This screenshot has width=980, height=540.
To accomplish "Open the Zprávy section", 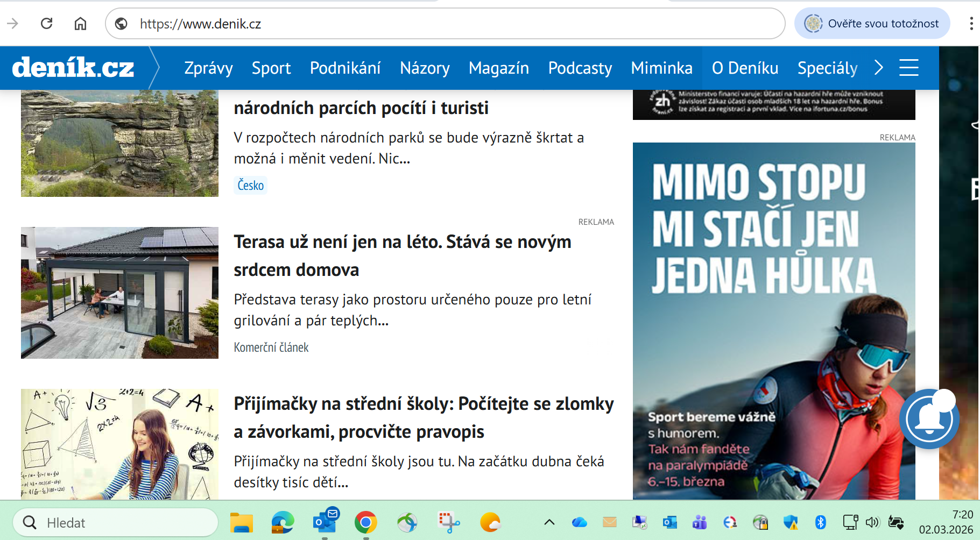I will point(208,68).
